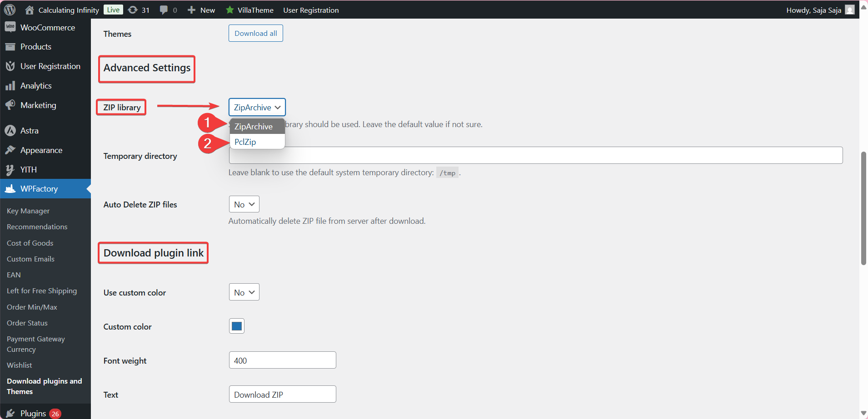The width and height of the screenshot is (868, 419).
Task: Click the Marketing megaphone icon
Action: pyautogui.click(x=10, y=105)
